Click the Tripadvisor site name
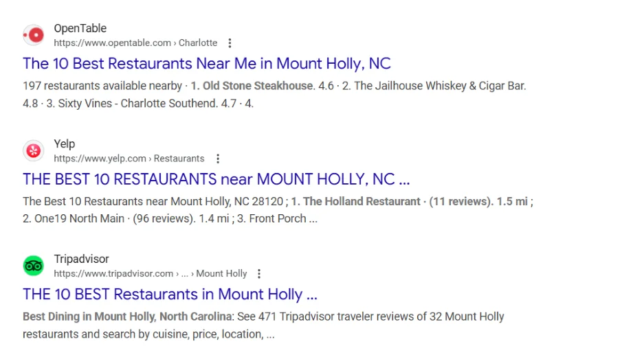644x359 pixels. click(81, 259)
